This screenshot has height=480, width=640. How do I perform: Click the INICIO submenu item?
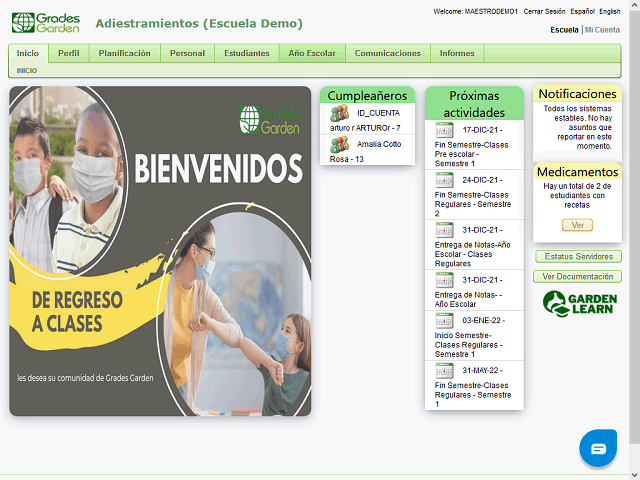click(27, 71)
